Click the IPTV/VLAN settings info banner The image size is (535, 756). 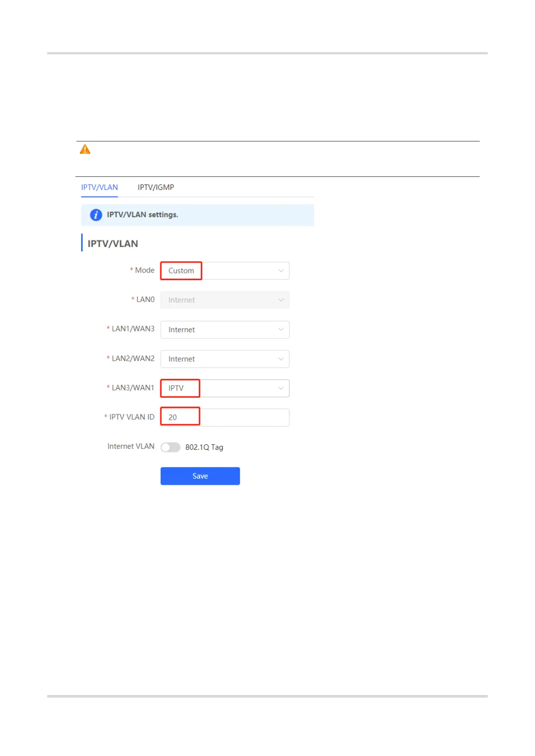197,215
